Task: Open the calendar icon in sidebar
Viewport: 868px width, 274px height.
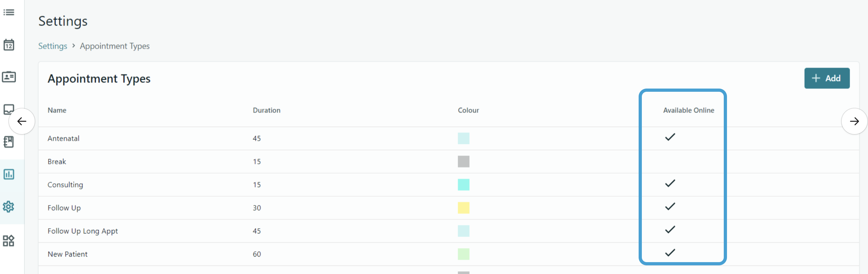Action: click(9, 45)
